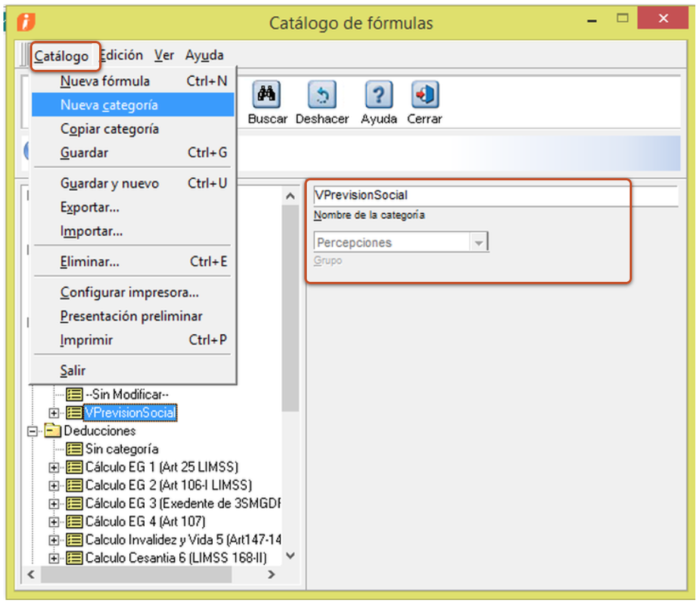Select Sin categoría tree row
This screenshot has height=604, width=700.
point(122,449)
